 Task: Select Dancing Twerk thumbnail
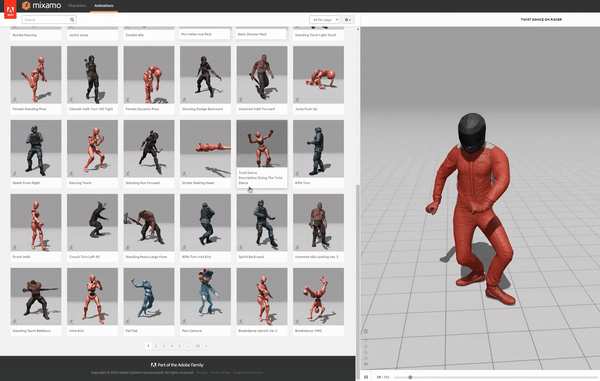[92, 148]
